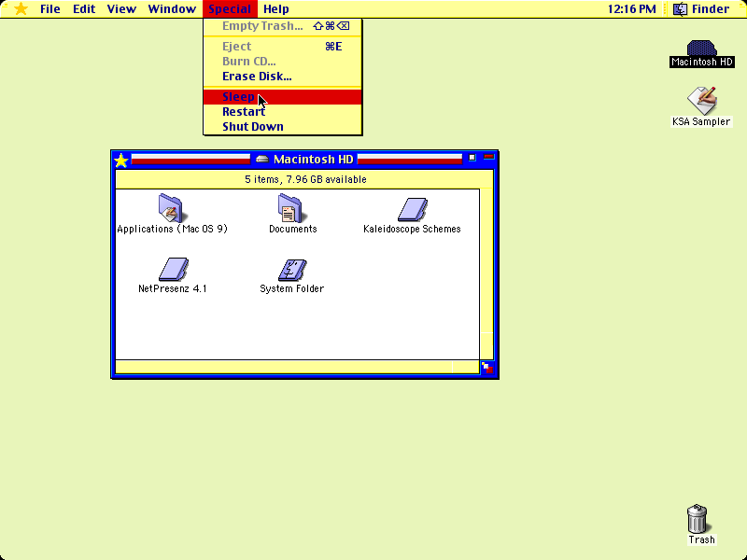
Task: Choose Restart from the Special menu
Action: (x=283, y=111)
